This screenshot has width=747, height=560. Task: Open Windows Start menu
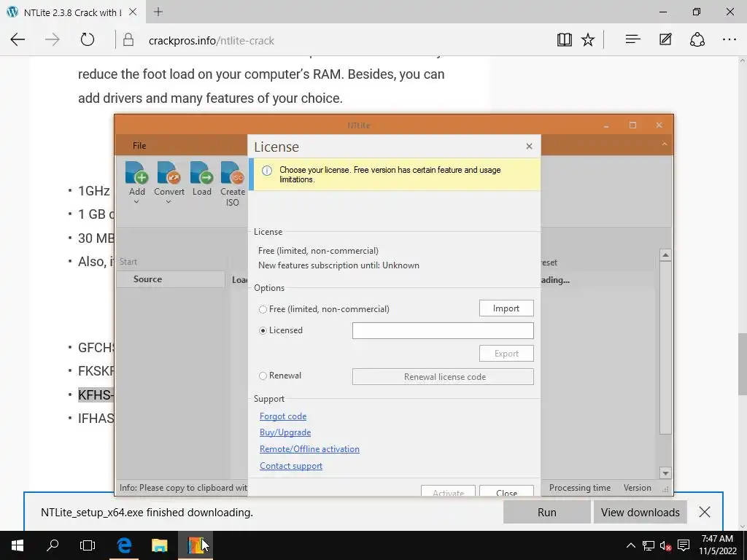click(18, 545)
